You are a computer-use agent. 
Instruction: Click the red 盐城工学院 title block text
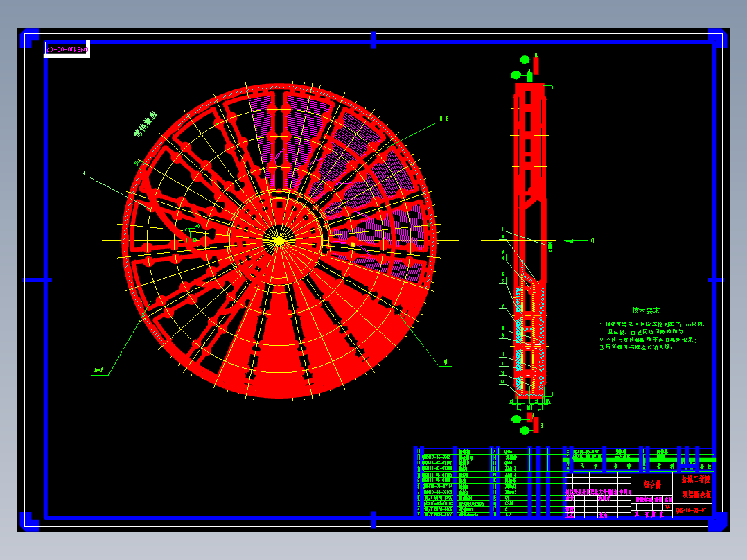point(696,479)
